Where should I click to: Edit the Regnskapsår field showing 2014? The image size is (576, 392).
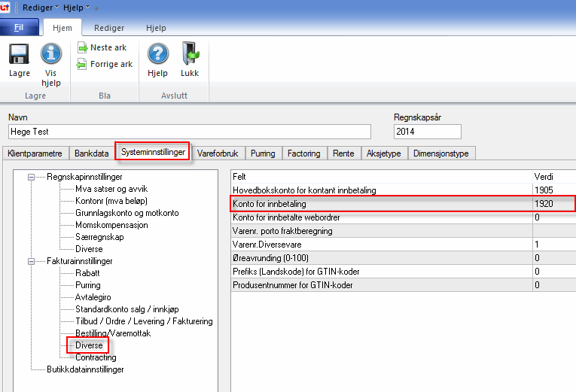coord(427,132)
